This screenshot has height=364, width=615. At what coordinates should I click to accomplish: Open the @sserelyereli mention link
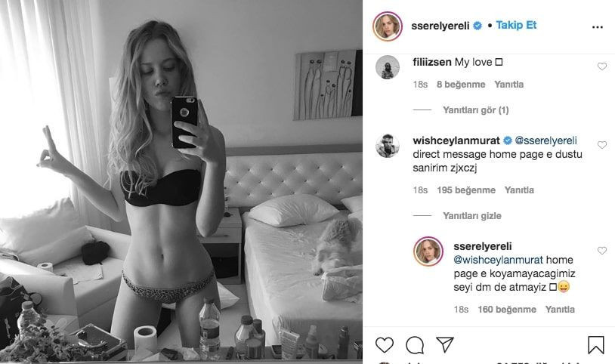pyautogui.click(x=545, y=140)
